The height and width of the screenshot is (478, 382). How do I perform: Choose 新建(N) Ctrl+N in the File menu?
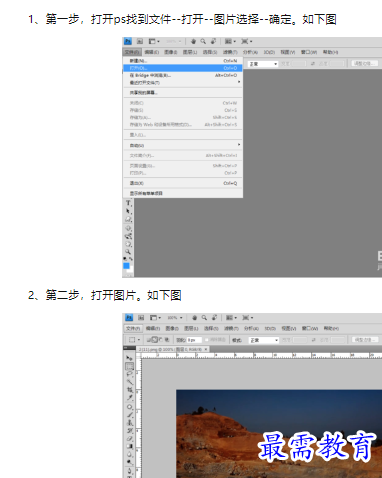pyautogui.click(x=183, y=61)
